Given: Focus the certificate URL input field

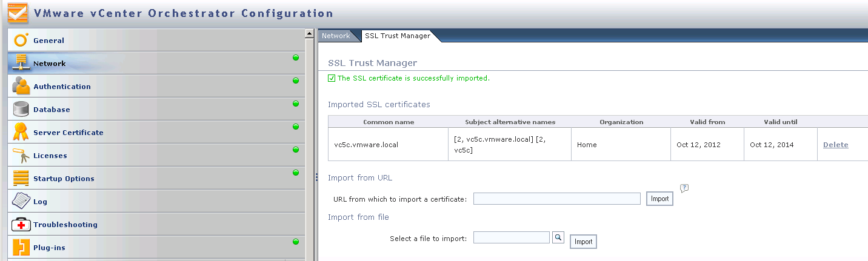Looking at the screenshot, I should click(556, 199).
